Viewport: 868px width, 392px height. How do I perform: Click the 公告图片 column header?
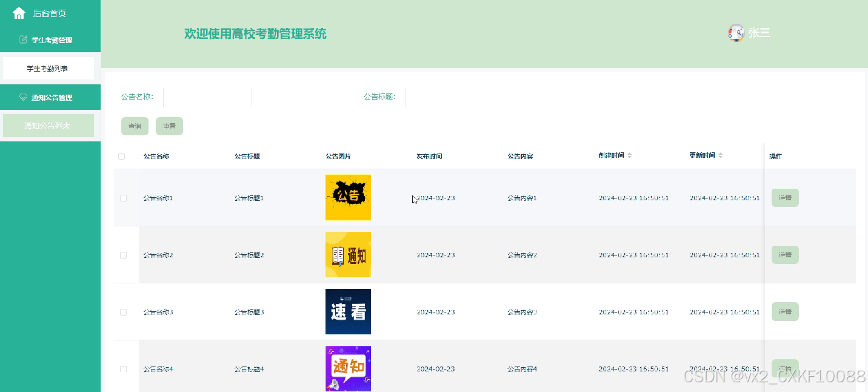(x=338, y=156)
